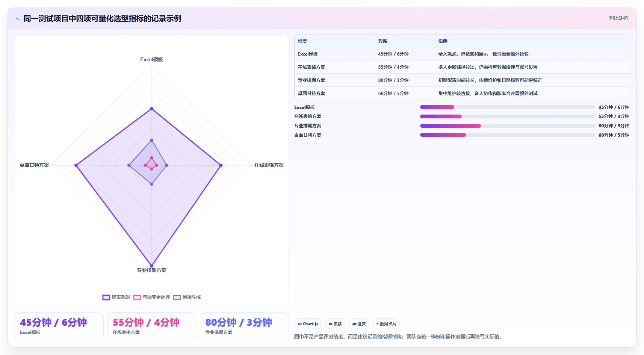Click the Excel模板 axis label on the radar chart
644x355 pixels.
(x=151, y=59)
